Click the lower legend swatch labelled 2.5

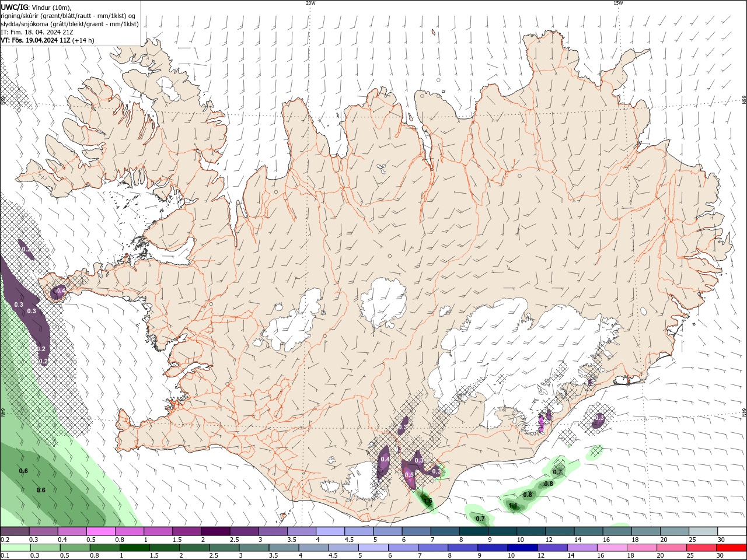click(x=224, y=548)
